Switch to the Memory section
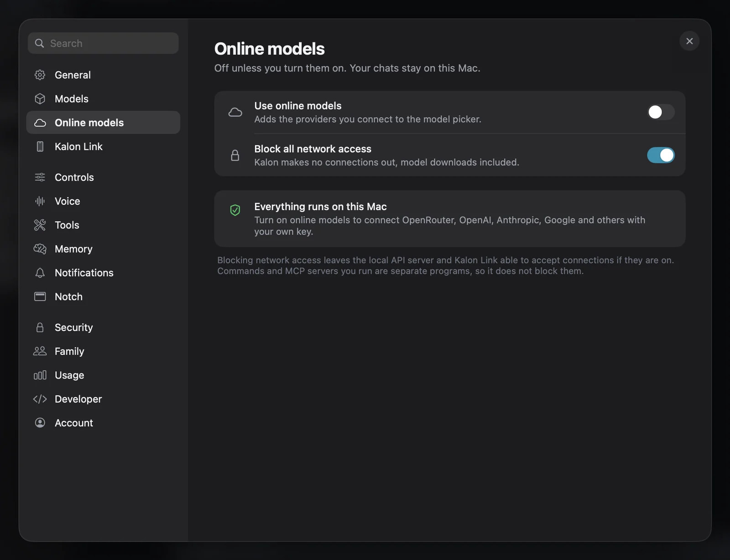730x560 pixels. (x=103, y=249)
